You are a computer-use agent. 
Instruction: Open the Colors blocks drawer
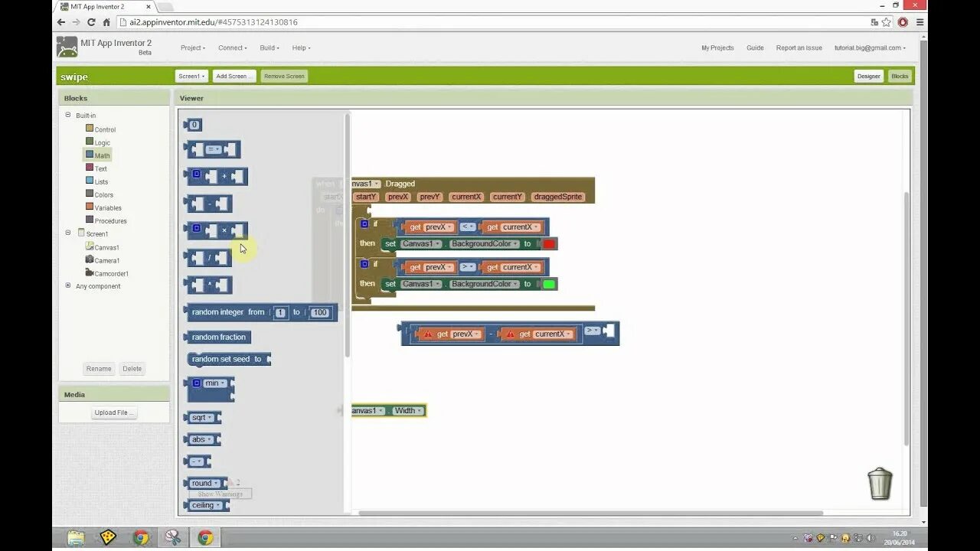(x=103, y=194)
